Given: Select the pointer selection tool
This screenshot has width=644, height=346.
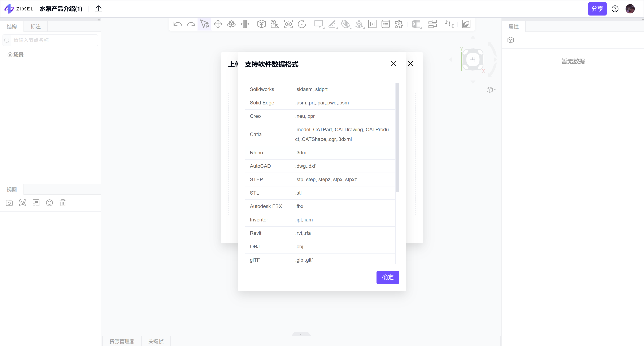Looking at the screenshot, I should 205,24.
